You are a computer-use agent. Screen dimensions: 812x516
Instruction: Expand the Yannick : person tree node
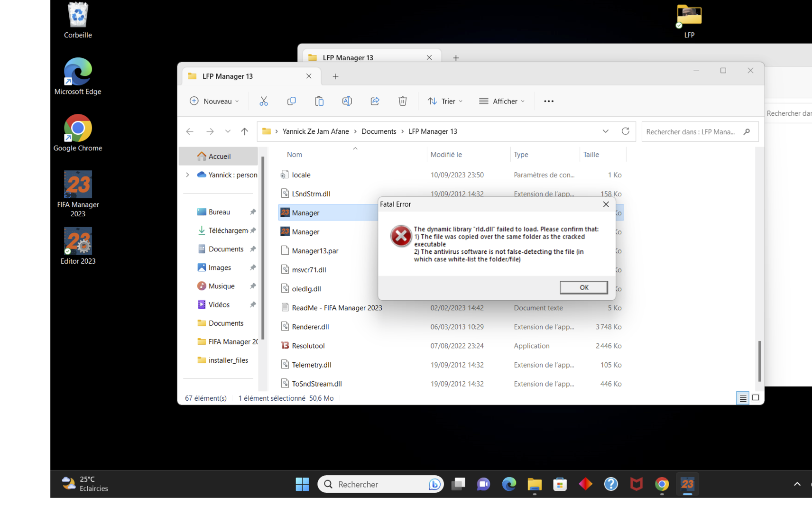click(x=188, y=175)
